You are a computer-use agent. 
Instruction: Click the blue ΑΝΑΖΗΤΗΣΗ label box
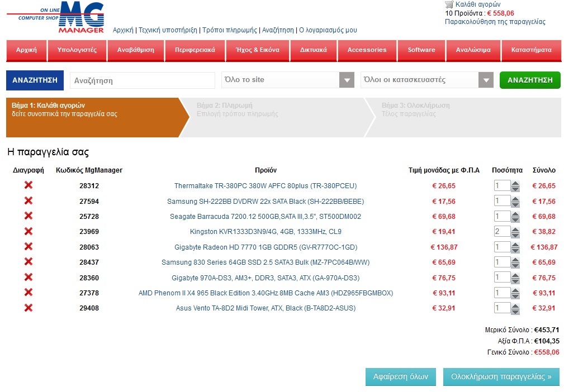point(35,80)
